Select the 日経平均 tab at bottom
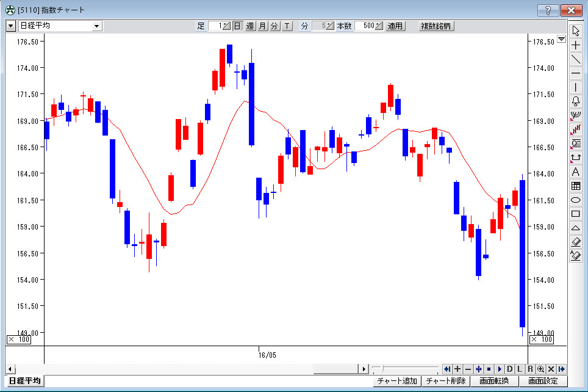Image resolution: width=588 pixels, height=392 pixels. (25, 381)
